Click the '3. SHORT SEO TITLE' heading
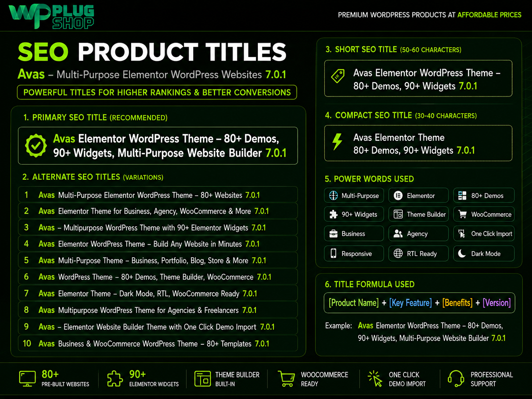Viewport: 532px width, 399px height. 393,49
